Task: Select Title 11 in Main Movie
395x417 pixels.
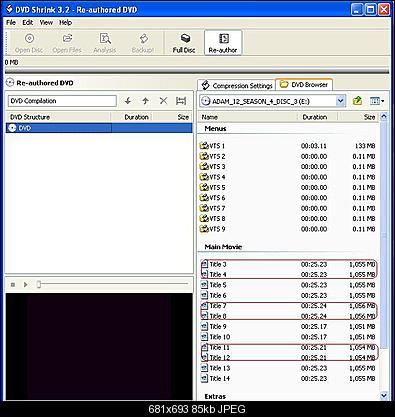Action: click(x=288, y=347)
